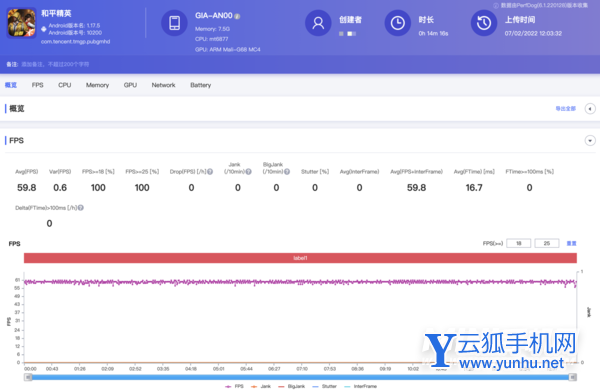Toggle the Stutter series in legend
Image resolution: width=600 pixels, height=390 pixels.
click(x=324, y=386)
